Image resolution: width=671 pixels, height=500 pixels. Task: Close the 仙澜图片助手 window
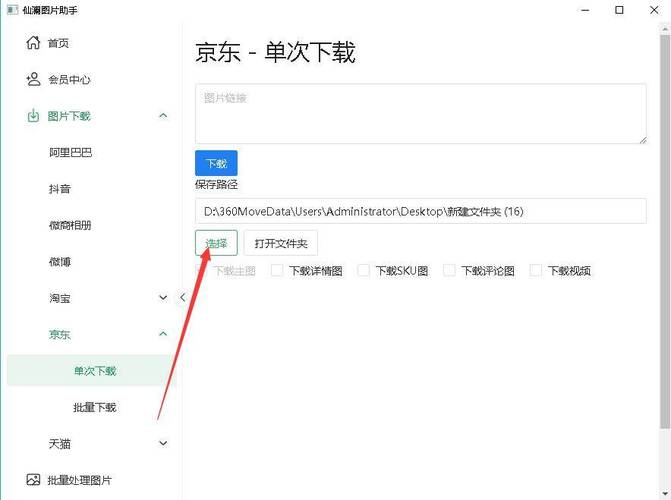point(654,10)
